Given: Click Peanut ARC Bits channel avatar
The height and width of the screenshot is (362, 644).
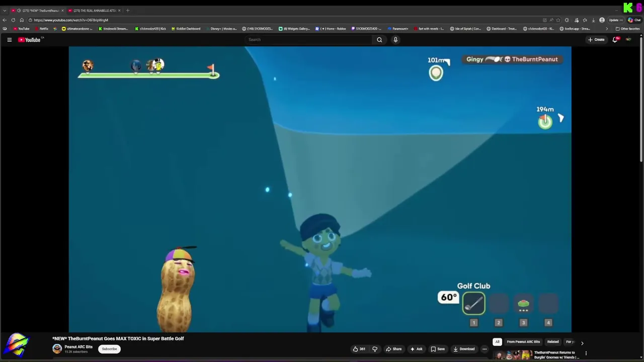Looking at the screenshot, I should (x=57, y=349).
